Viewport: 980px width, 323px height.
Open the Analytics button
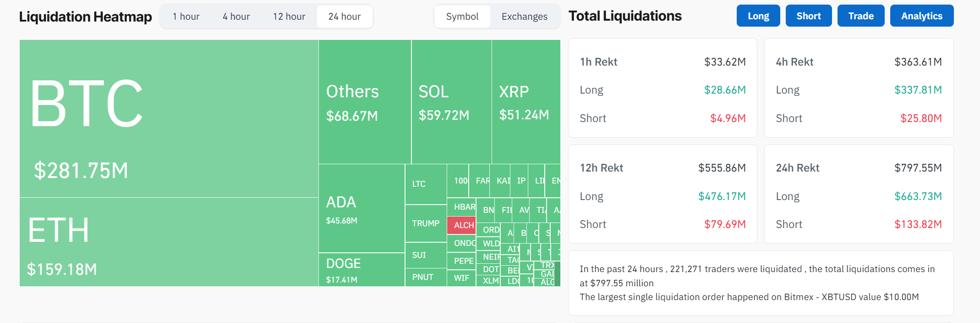(x=921, y=16)
